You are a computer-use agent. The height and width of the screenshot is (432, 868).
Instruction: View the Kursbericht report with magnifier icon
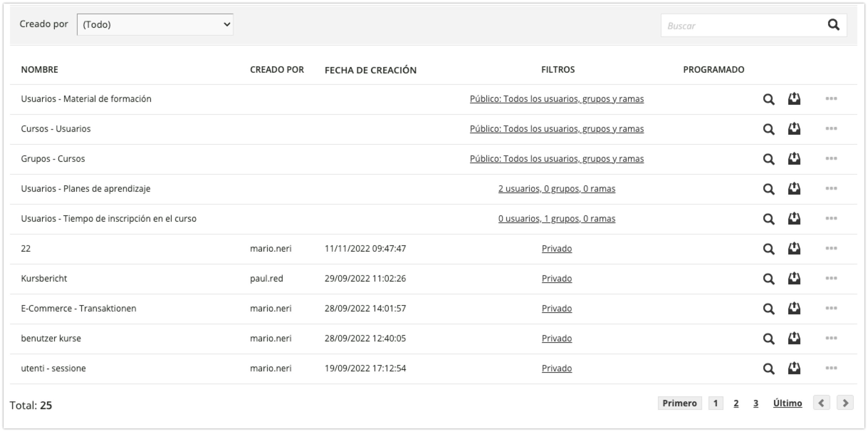point(769,279)
